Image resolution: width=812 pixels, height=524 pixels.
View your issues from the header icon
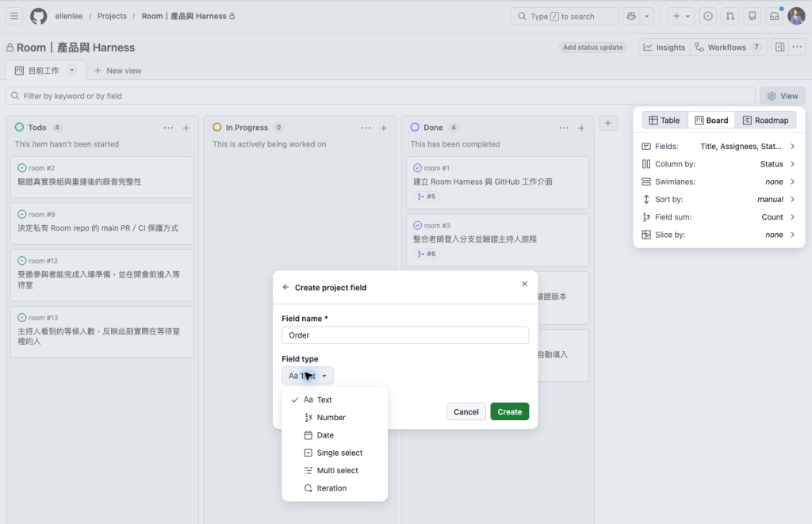(708, 16)
